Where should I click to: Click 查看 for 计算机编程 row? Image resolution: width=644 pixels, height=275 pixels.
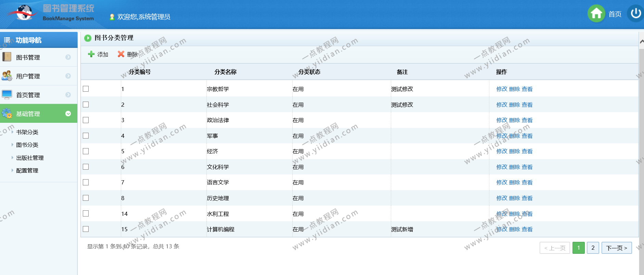[527, 229]
